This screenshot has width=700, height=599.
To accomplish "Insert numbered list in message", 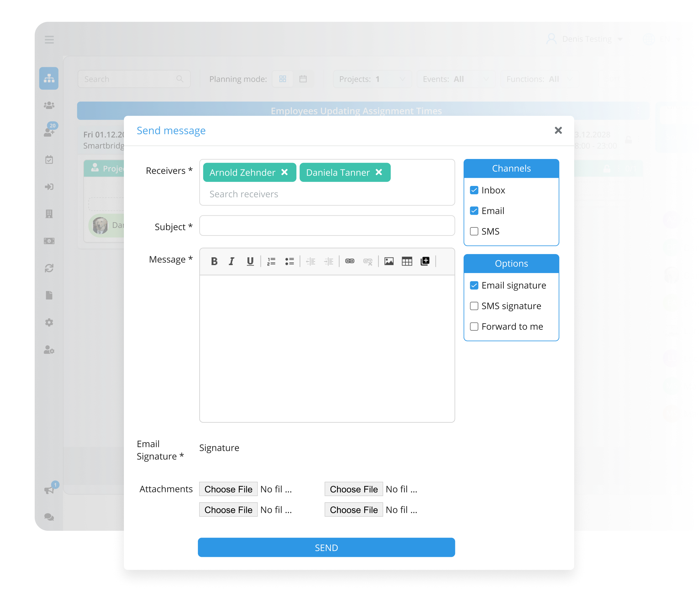I will (x=271, y=261).
